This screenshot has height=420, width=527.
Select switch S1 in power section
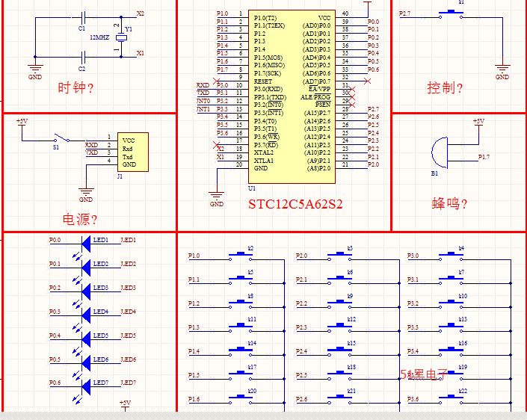62,138
